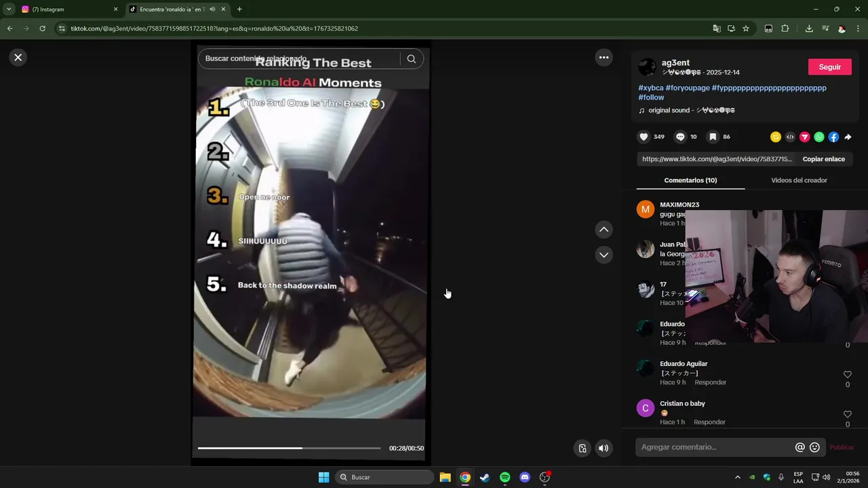
Task: Open the ag3ent profile name
Action: (675, 62)
